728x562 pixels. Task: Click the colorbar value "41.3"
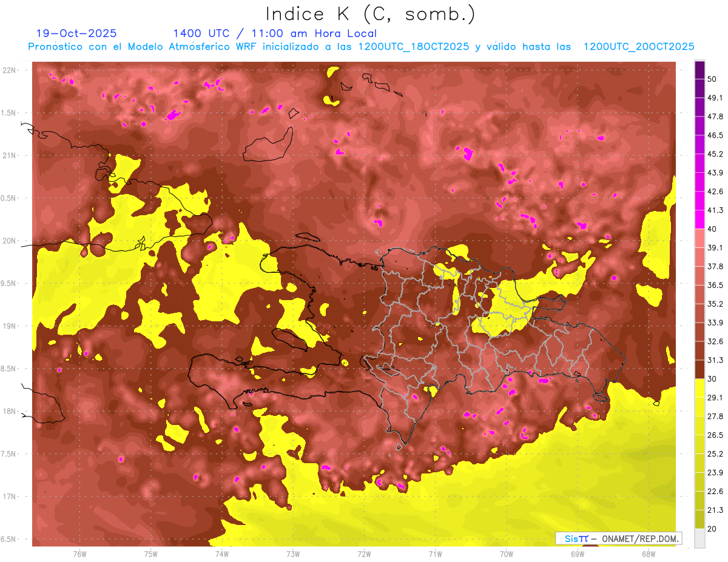pyautogui.click(x=716, y=210)
